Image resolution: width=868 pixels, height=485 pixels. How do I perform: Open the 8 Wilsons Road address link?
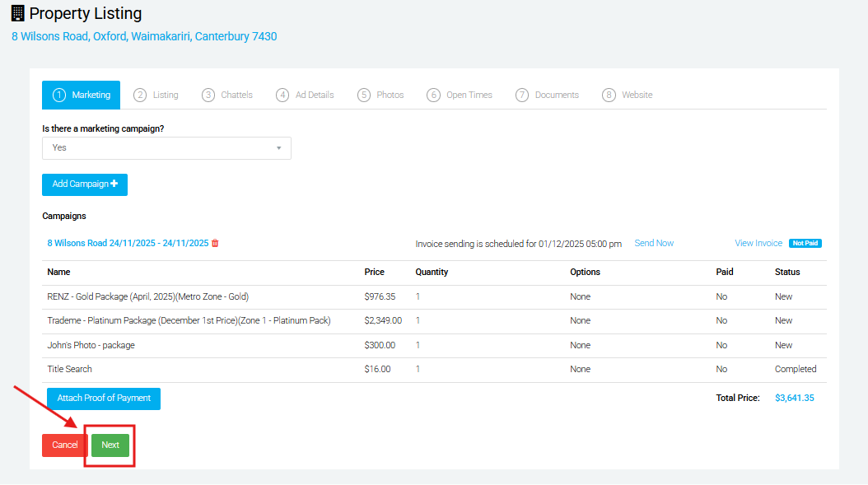(x=144, y=36)
